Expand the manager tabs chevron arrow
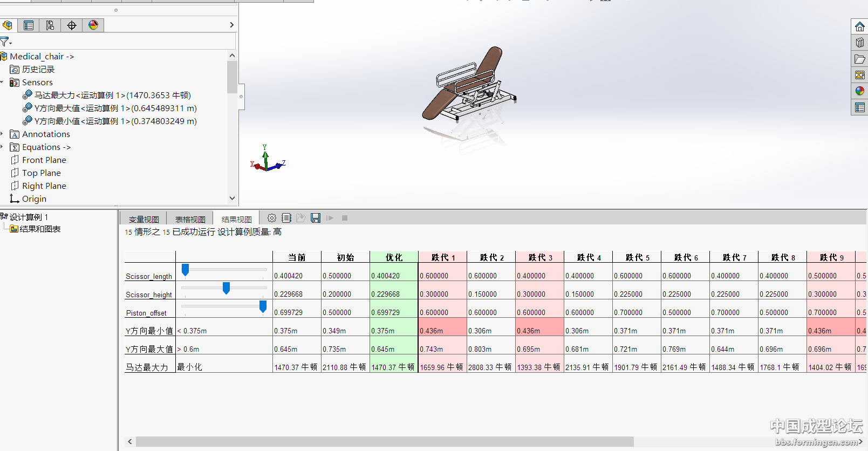The image size is (868, 451). click(x=231, y=25)
